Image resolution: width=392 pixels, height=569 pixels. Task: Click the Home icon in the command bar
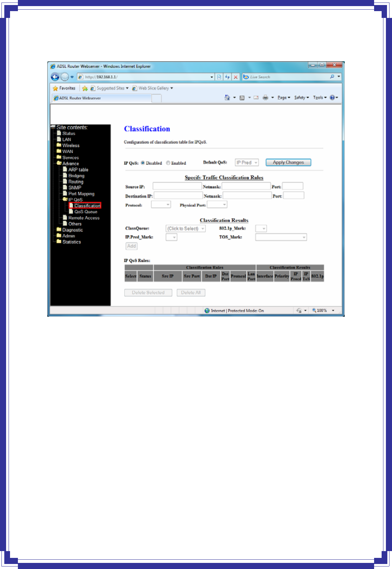pyautogui.click(x=227, y=97)
